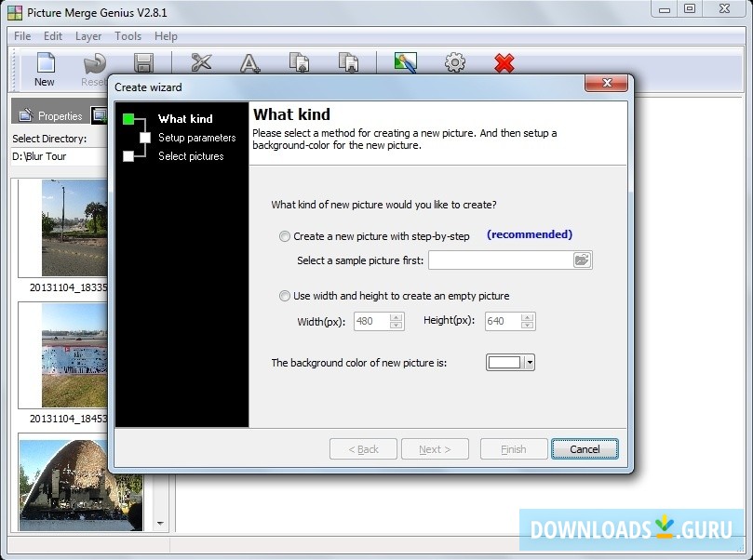Click the 'Setup parameters' wizard step
The width and height of the screenshot is (753, 560).
[197, 138]
